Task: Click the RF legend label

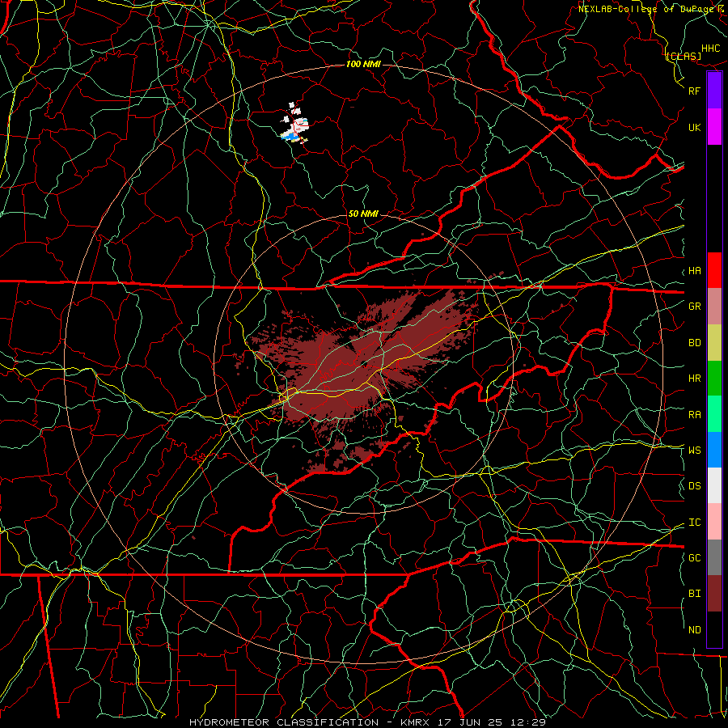Action: (x=695, y=91)
